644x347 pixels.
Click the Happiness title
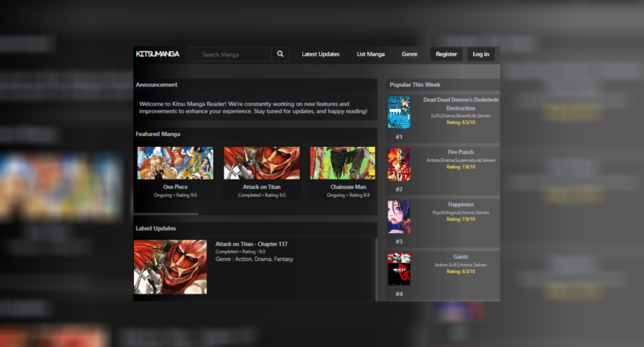(461, 205)
